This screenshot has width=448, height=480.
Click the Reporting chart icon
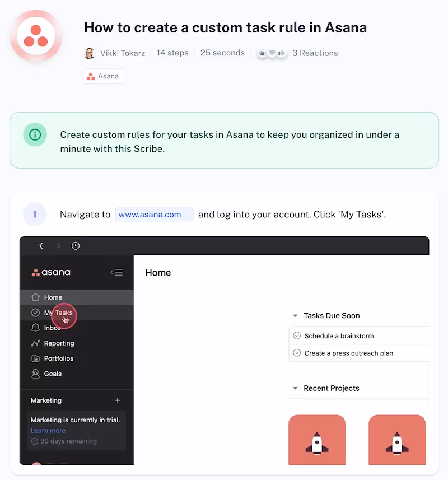click(35, 343)
